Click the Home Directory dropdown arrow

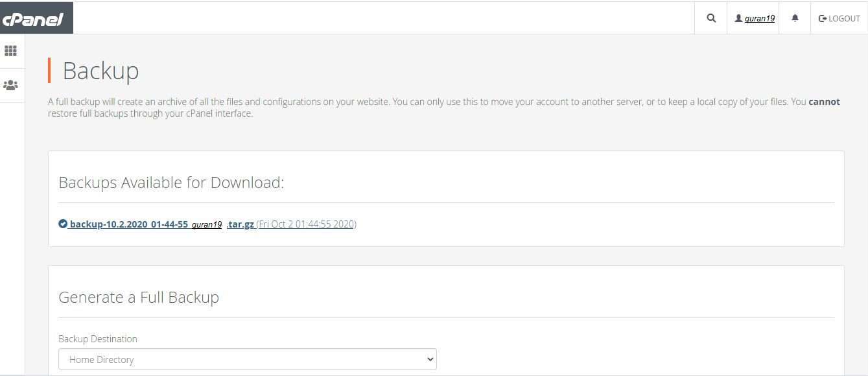(429, 359)
